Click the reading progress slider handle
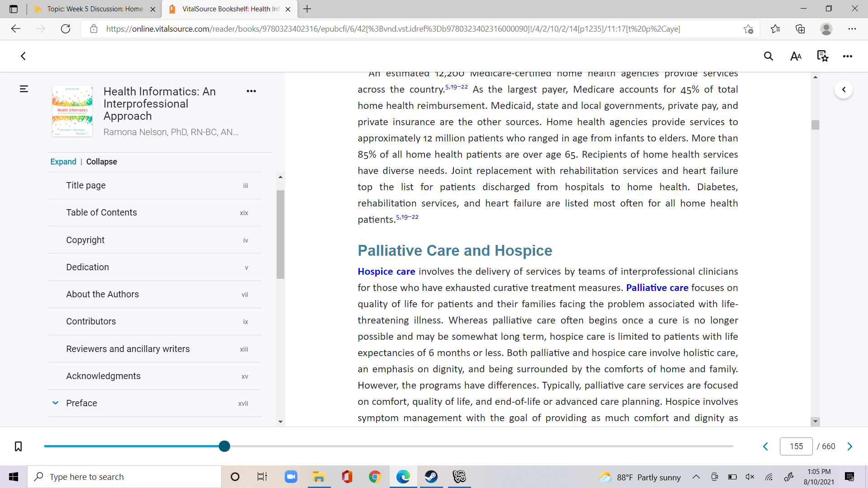 click(x=224, y=446)
